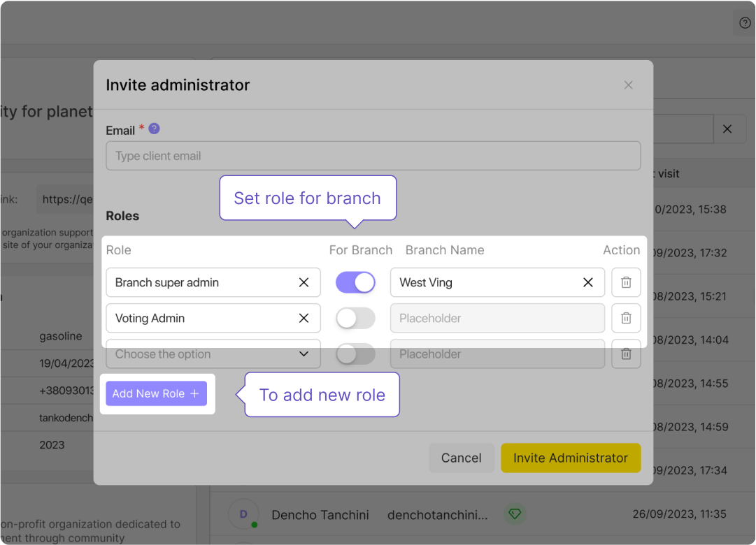Close the Invite administrator dialog
This screenshot has width=756, height=545.
click(628, 85)
